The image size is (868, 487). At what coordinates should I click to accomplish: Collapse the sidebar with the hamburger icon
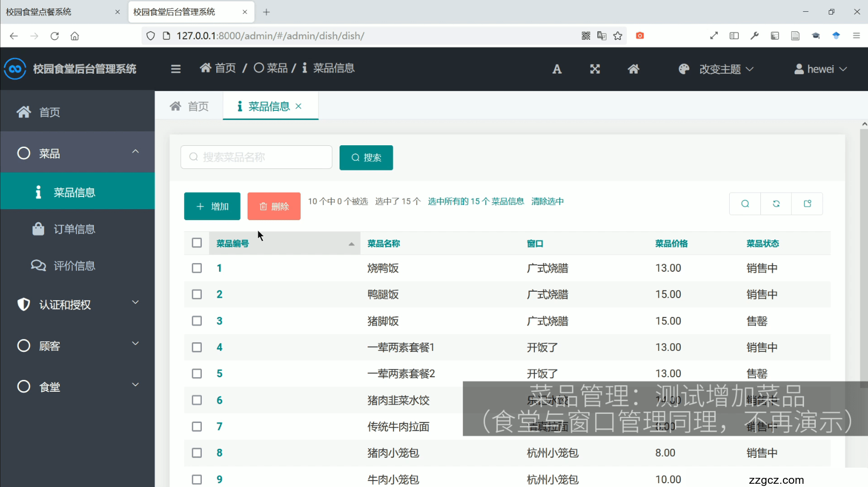[x=175, y=68]
